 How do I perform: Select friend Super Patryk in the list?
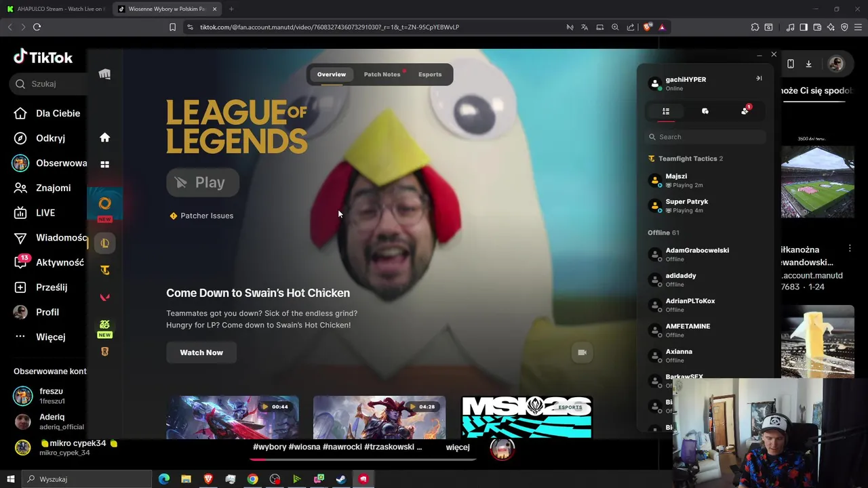coord(705,205)
